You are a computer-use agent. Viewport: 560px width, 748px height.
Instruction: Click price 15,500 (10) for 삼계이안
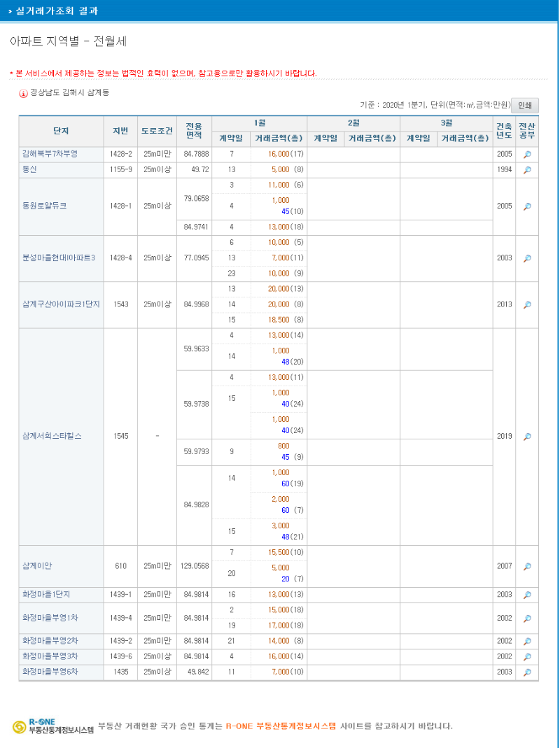coord(286,552)
